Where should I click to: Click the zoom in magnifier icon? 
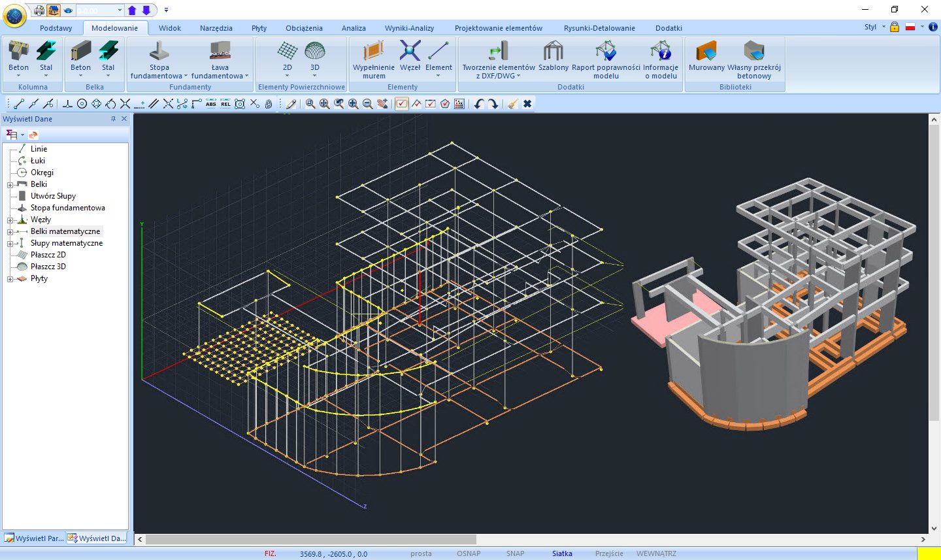pyautogui.click(x=354, y=104)
